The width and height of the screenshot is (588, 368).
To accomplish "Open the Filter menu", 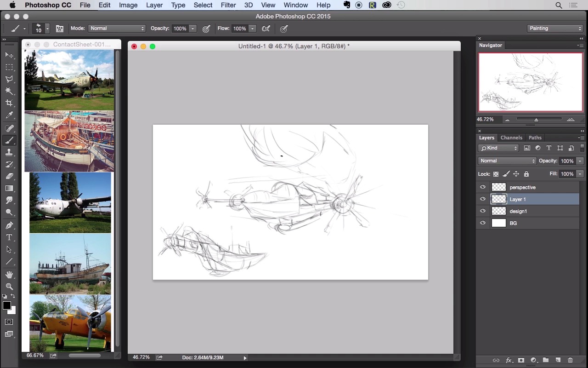I will coord(228,5).
